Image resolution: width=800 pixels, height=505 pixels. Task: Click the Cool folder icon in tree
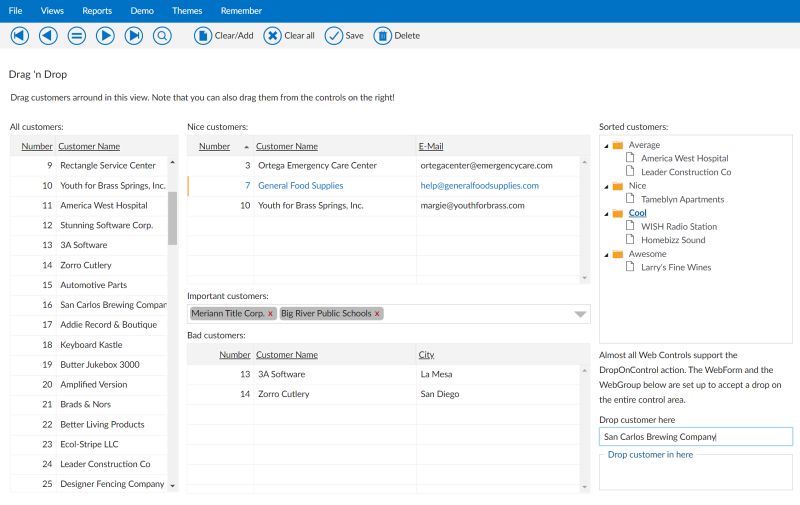[618, 213]
